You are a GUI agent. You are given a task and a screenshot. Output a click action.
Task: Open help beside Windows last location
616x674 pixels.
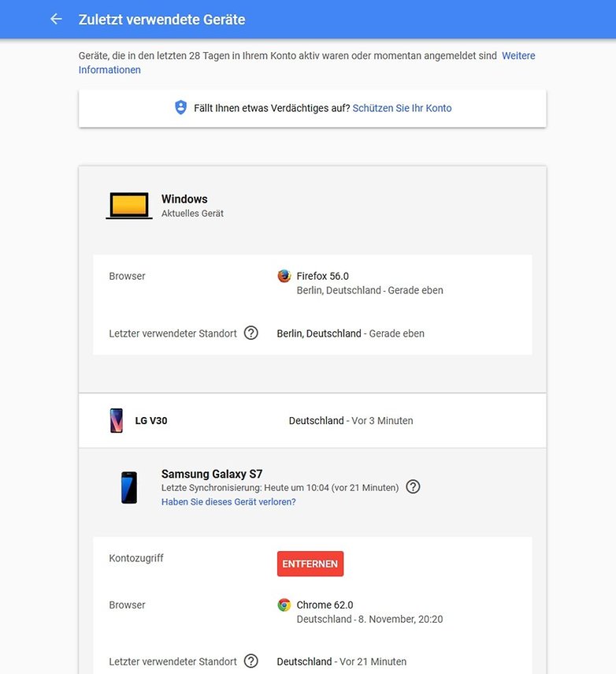[250, 333]
